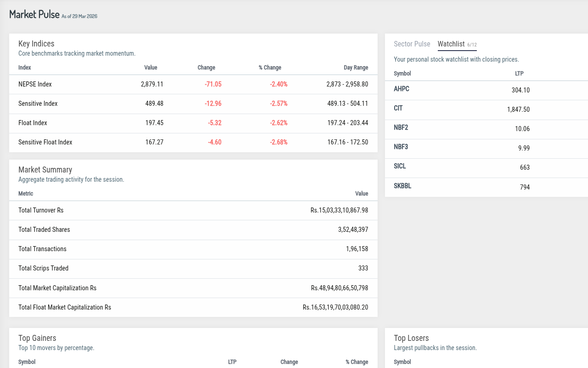
Task: Open the SICL stock entry
Action: 400,166
